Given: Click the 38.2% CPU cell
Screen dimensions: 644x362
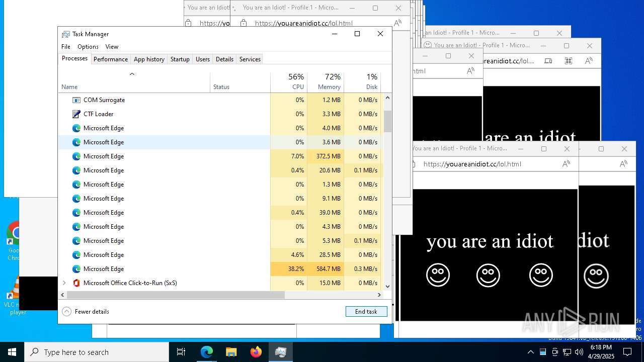Looking at the screenshot, I should tap(289, 269).
